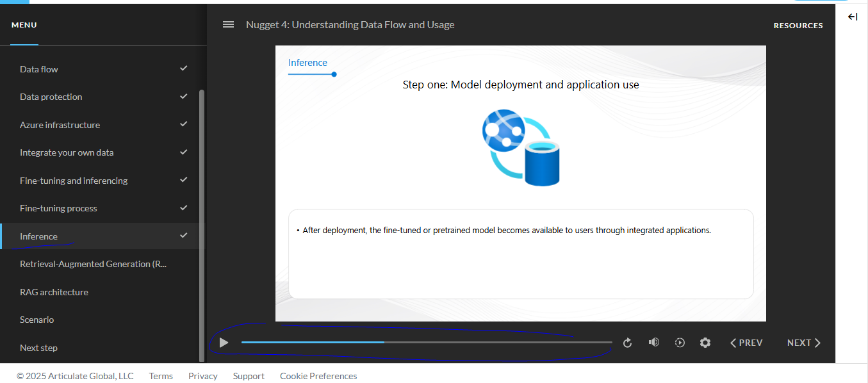Screen dimensions: 868x383
Task: Open the settings gear in player
Action: pyautogui.click(x=705, y=343)
